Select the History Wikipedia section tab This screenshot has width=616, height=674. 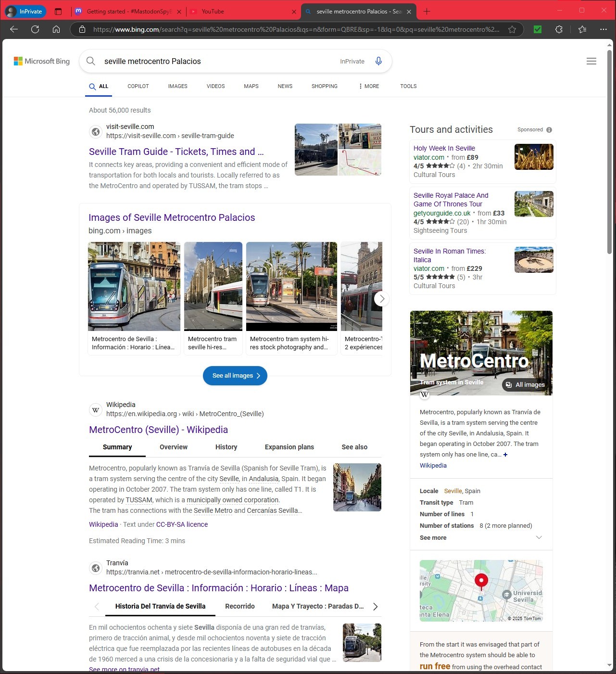click(x=226, y=447)
